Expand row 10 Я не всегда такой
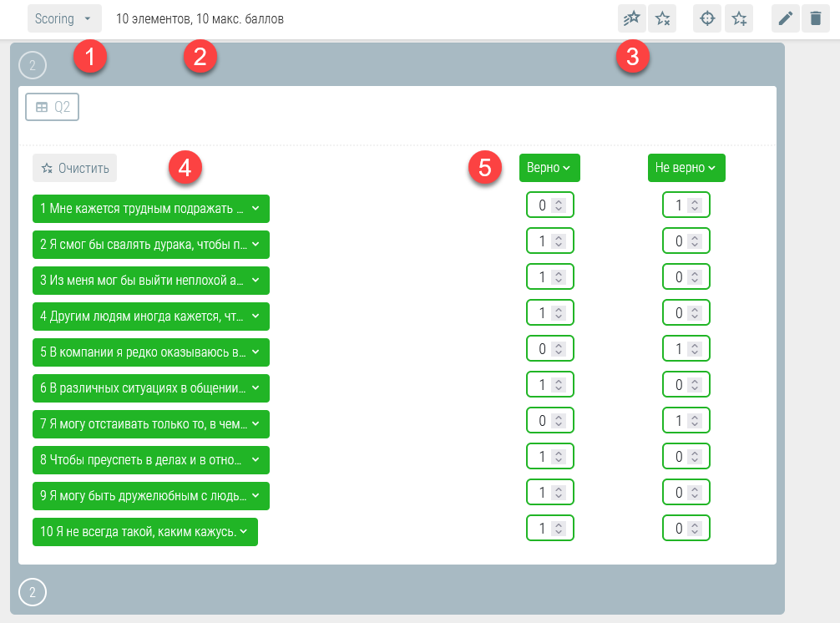The width and height of the screenshot is (840, 623). (x=144, y=531)
